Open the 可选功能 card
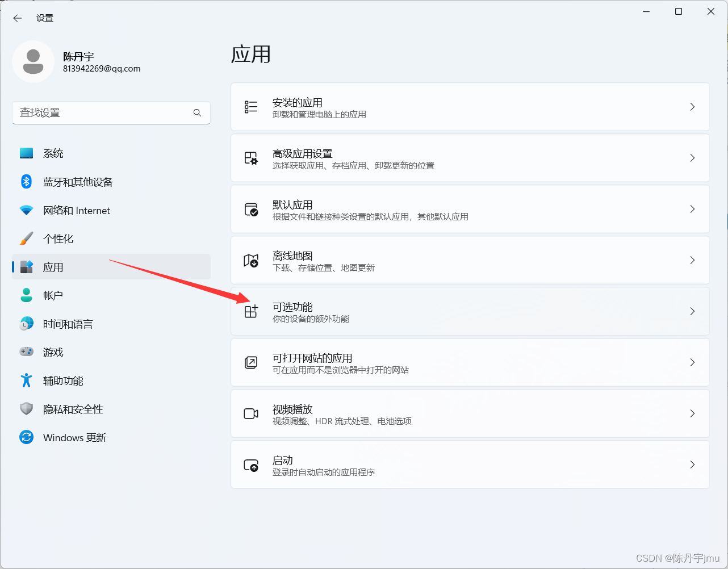The width and height of the screenshot is (728, 569). [470, 311]
